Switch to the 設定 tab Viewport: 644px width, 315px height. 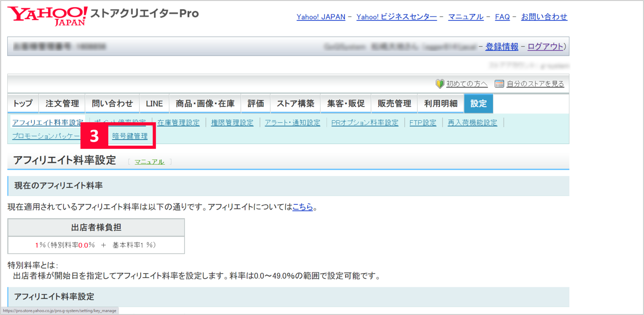478,103
